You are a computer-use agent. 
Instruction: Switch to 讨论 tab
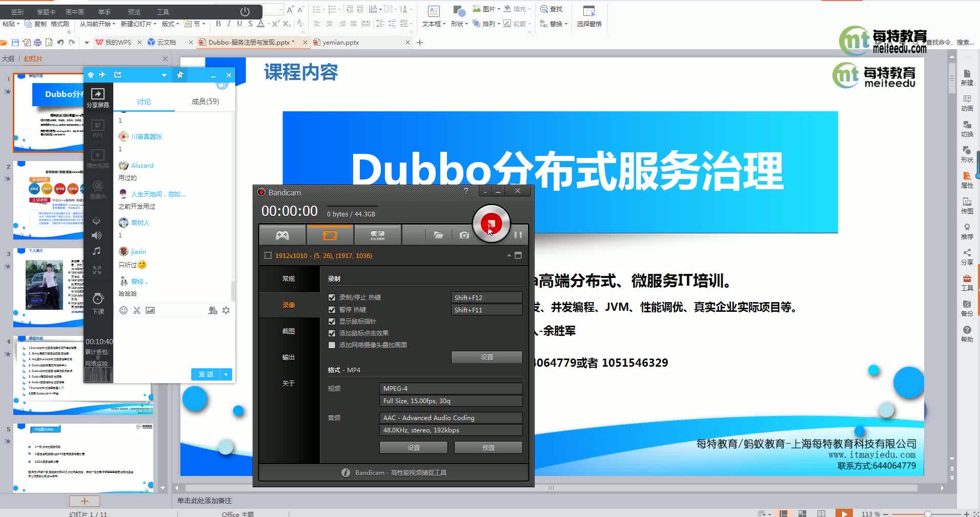coord(144,102)
